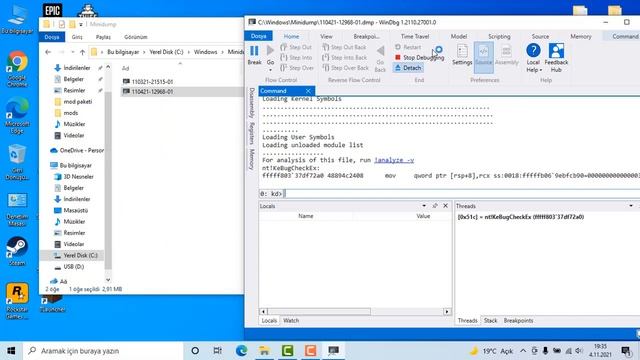Viewport: 640px width, 360px height.
Task: Close the Locals panel
Action: coord(445,206)
